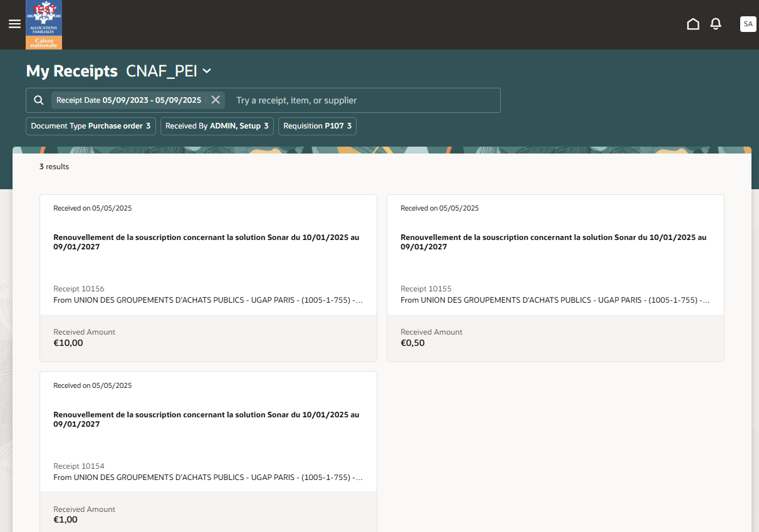Screen dimensions: 759x532
Task: Open the notifications bell
Action: coord(716,24)
